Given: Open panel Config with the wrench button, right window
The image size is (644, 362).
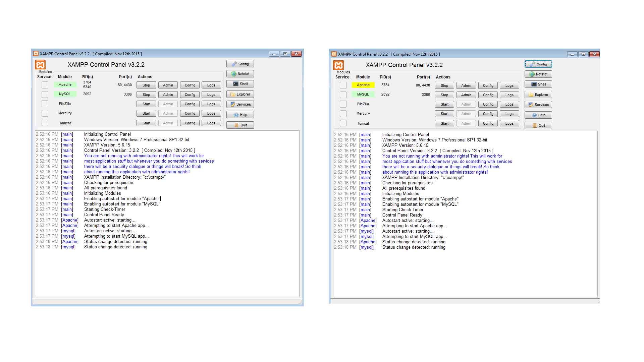Looking at the screenshot, I should [x=538, y=64].
